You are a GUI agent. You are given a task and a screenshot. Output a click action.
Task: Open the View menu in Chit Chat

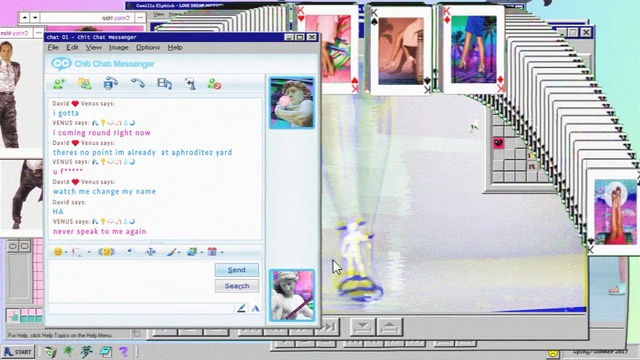(x=93, y=47)
